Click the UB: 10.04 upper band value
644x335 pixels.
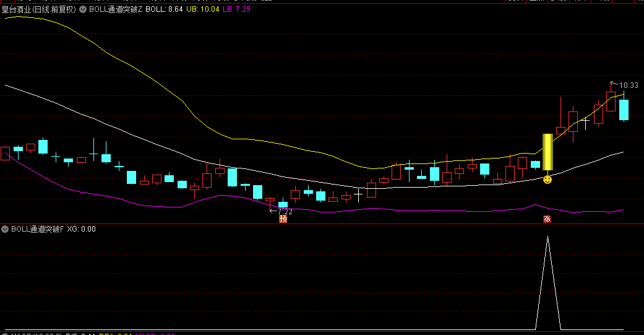203,9
